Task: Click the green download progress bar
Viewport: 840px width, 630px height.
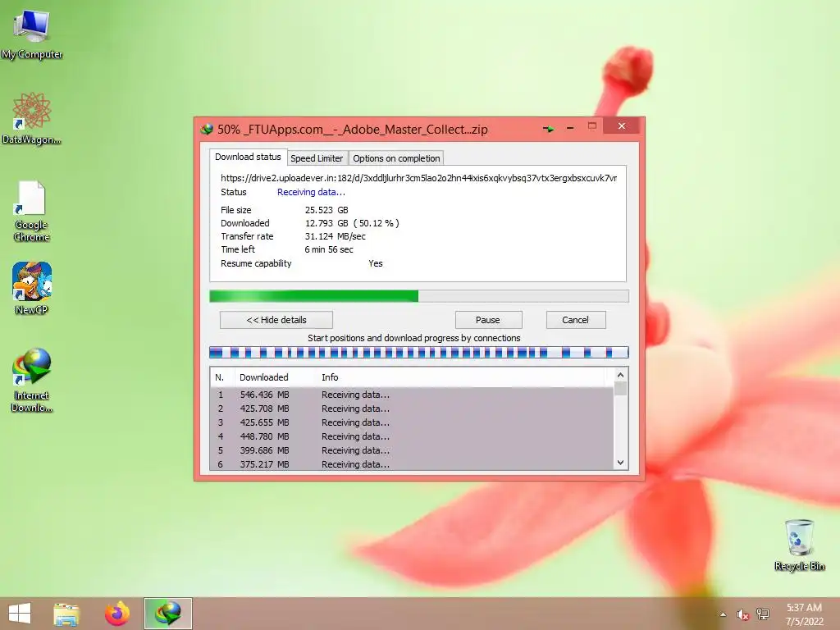Action: (x=419, y=296)
